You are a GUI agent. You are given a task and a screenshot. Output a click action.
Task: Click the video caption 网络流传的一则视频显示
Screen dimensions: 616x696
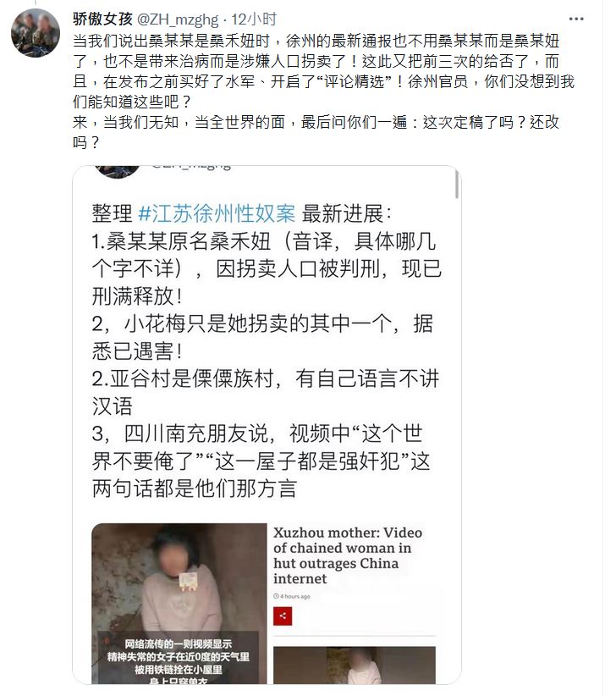pyautogui.click(x=178, y=644)
